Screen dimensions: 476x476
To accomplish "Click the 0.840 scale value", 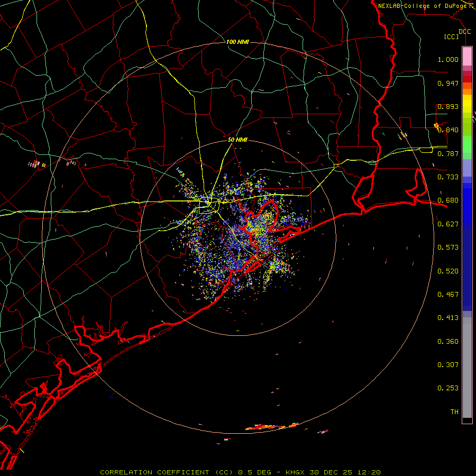I will click(448, 130).
